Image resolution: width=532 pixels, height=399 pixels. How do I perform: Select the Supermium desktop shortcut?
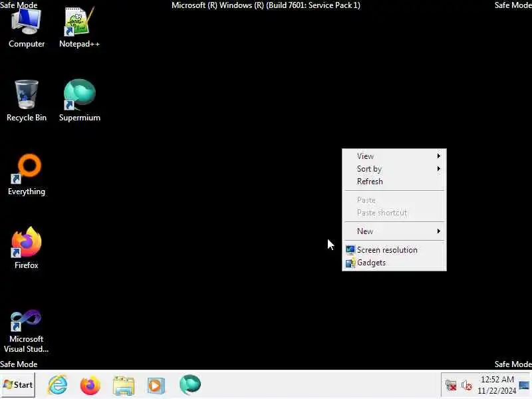79,101
